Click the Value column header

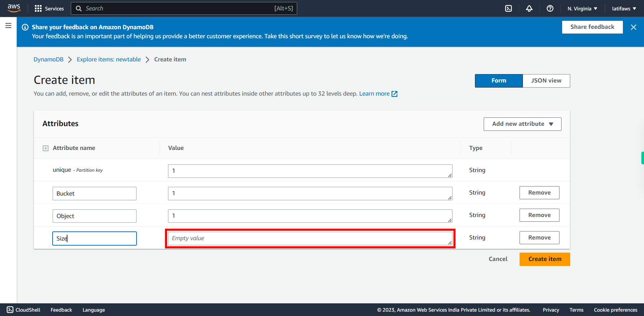pos(176,148)
